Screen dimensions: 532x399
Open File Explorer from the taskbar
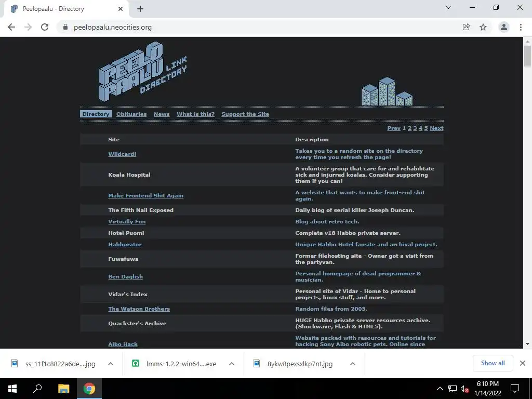click(x=63, y=389)
